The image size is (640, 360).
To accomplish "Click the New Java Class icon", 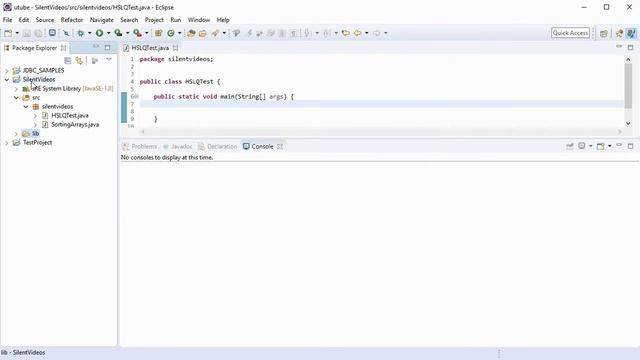I will coord(171,33).
